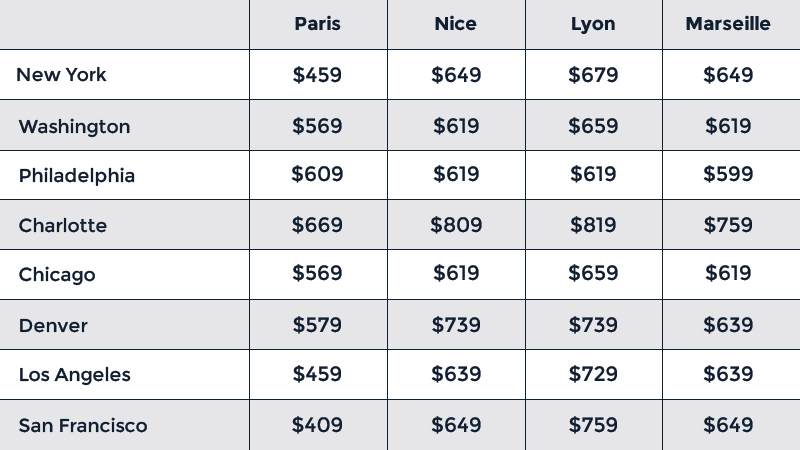Click the Nice column header
Image resolution: width=800 pixels, height=450 pixels.
[x=456, y=24]
